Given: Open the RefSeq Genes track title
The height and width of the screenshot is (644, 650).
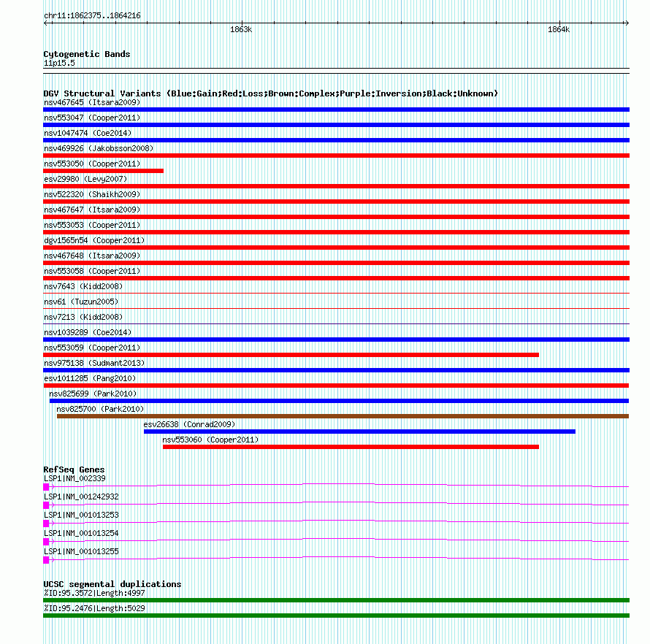Looking at the screenshot, I should (74, 469).
